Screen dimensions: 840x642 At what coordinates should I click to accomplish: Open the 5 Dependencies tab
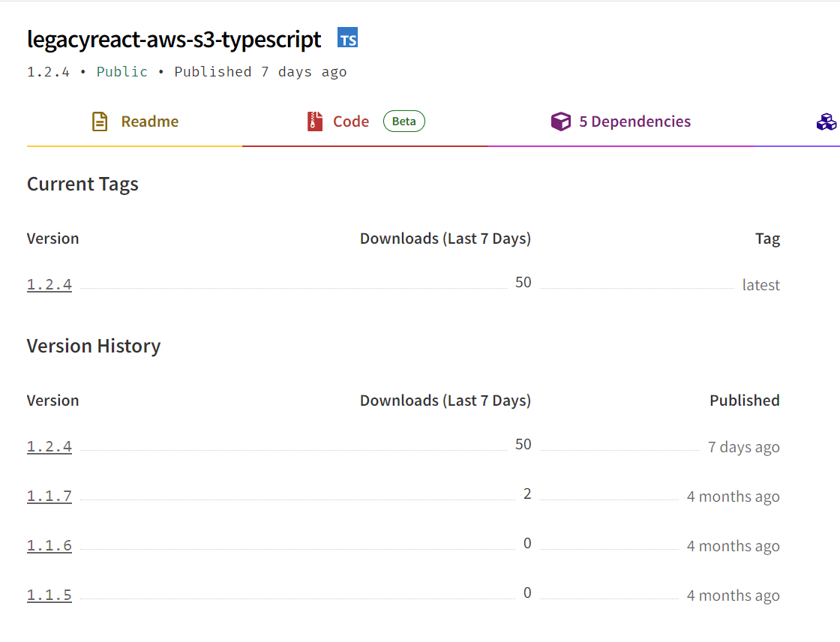point(621,122)
